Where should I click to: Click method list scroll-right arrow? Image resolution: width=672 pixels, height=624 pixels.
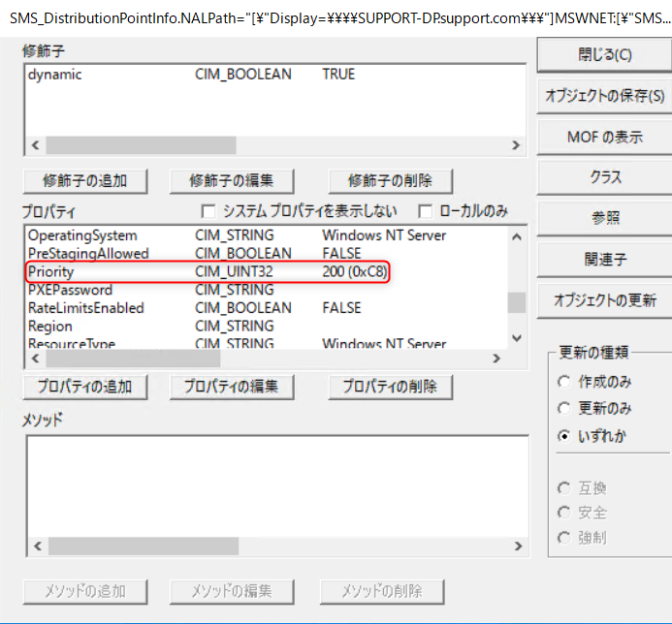tap(518, 546)
